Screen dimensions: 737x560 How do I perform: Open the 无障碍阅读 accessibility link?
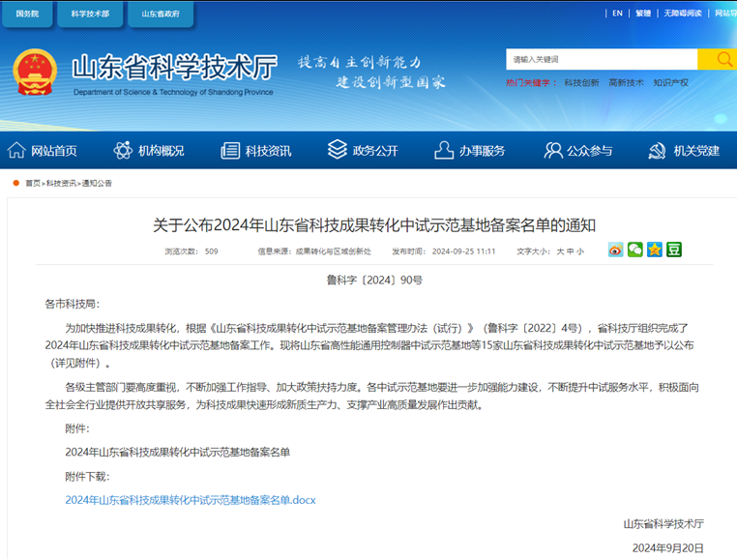(683, 14)
